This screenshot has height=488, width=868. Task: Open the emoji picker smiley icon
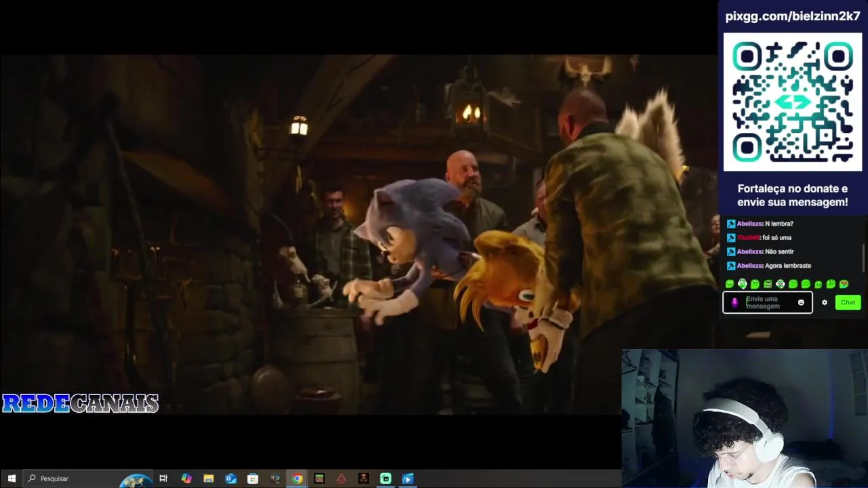tap(801, 302)
